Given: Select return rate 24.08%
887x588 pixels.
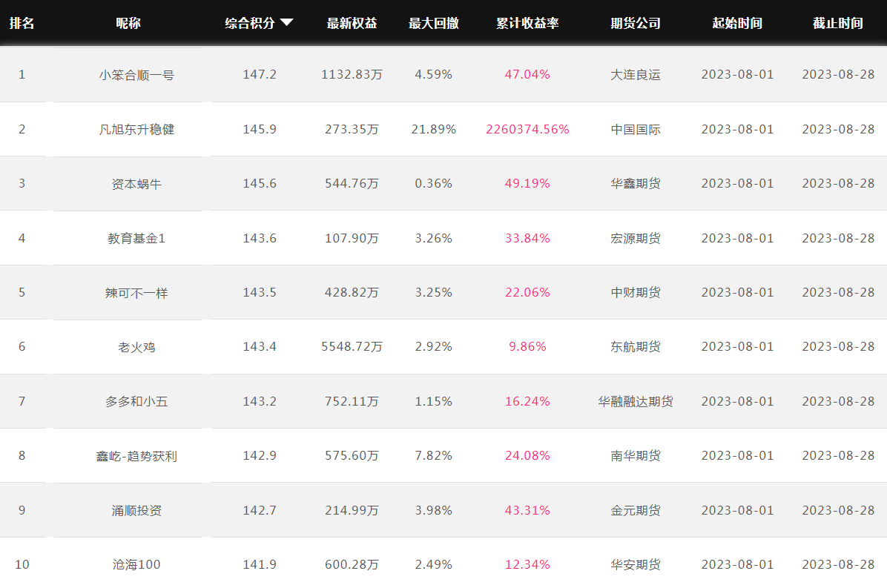Looking at the screenshot, I should click(x=527, y=456).
